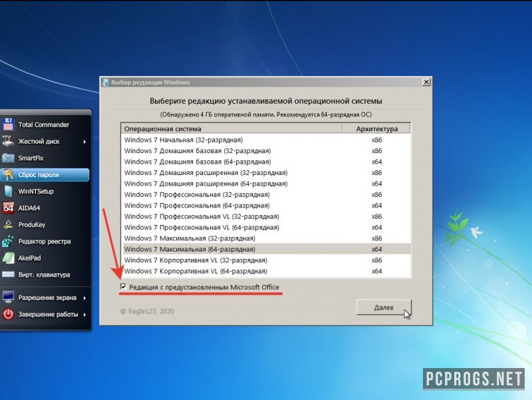Screen dimensions: 532x400
Task: Choose WinNTSetup menu entry
Action: click(x=45, y=191)
